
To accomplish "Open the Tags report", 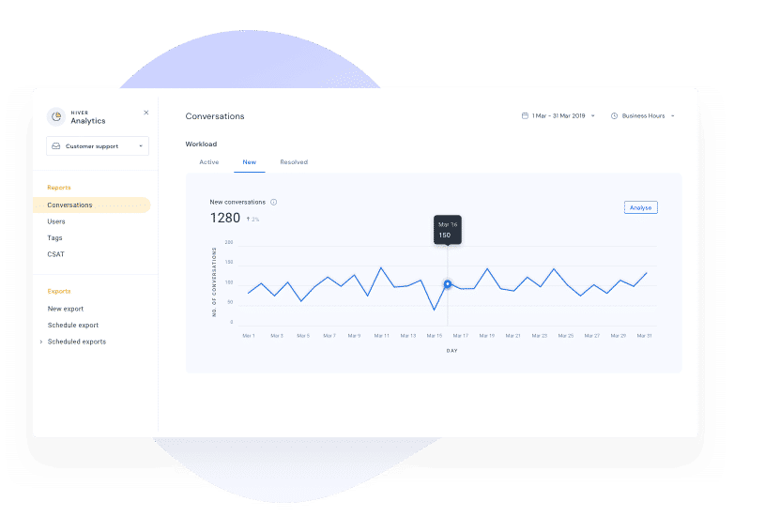I will 54,238.
